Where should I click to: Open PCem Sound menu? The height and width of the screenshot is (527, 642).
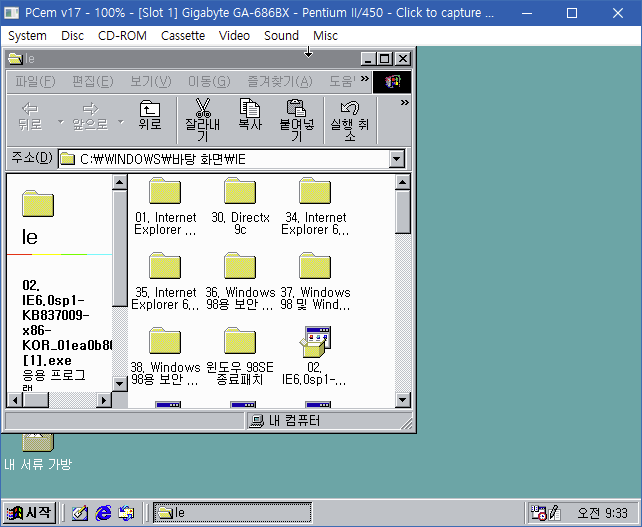point(281,36)
